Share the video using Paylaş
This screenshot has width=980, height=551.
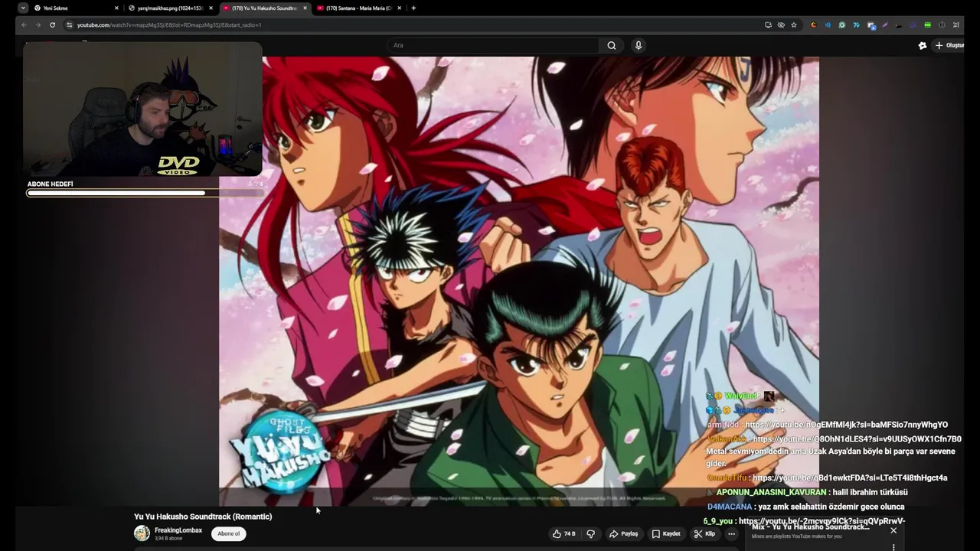coord(623,533)
